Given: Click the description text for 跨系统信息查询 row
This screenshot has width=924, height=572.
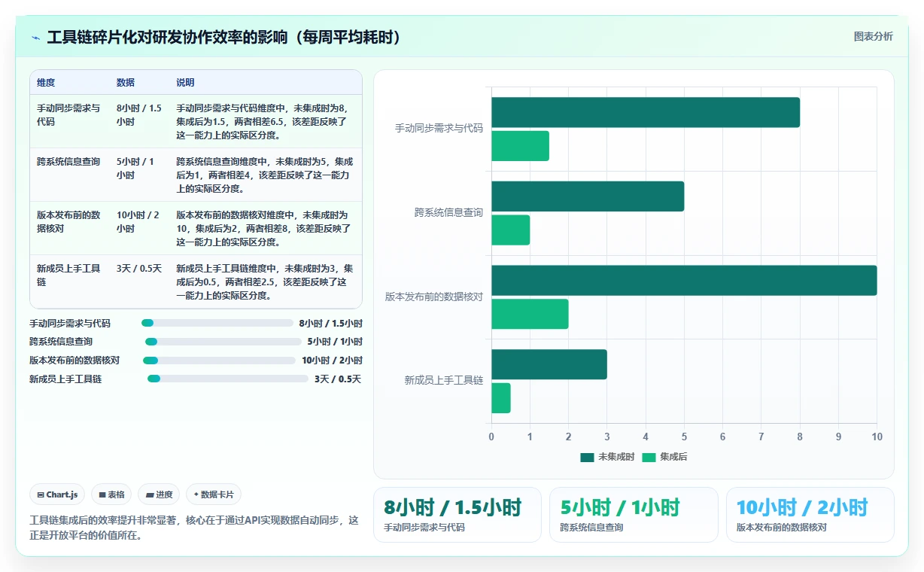Looking at the screenshot, I should point(264,175).
